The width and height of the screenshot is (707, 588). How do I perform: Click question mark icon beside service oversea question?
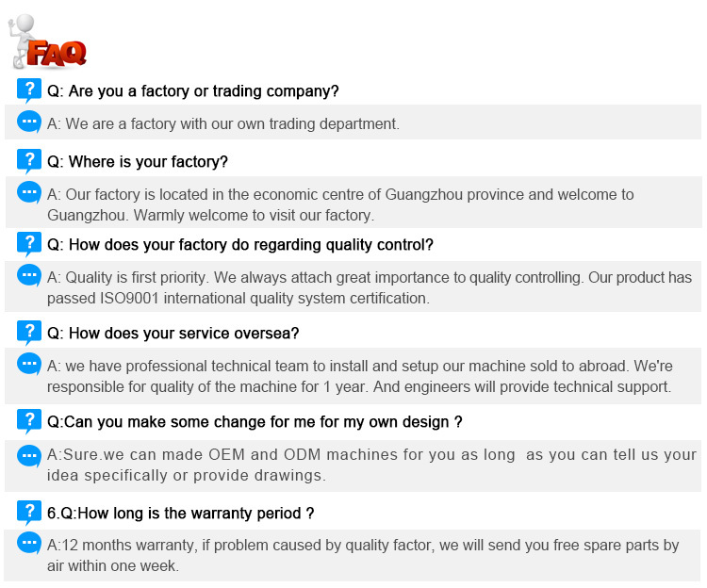pyautogui.click(x=29, y=332)
